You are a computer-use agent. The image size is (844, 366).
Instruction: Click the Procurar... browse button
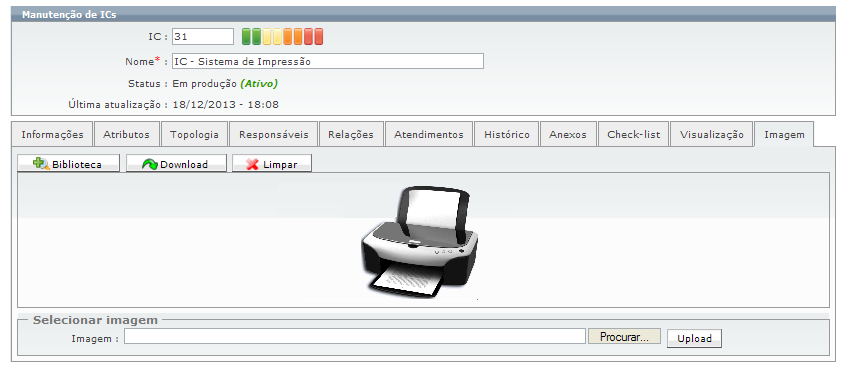pos(624,337)
